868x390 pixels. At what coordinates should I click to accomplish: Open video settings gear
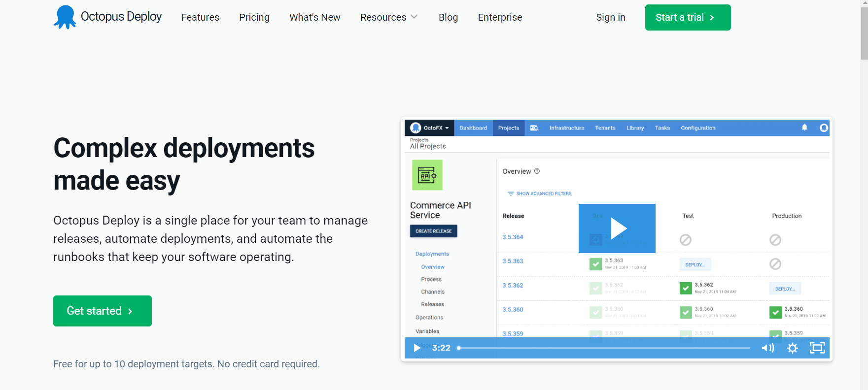point(793,348)
